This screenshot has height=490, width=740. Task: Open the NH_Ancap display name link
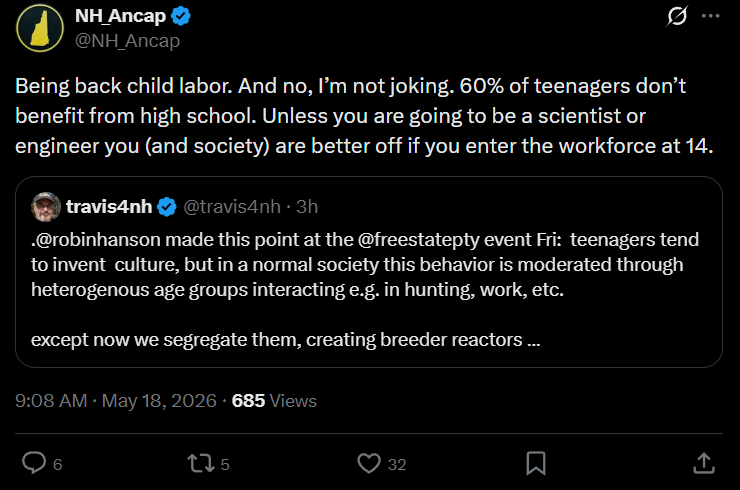tap(120, 16)
